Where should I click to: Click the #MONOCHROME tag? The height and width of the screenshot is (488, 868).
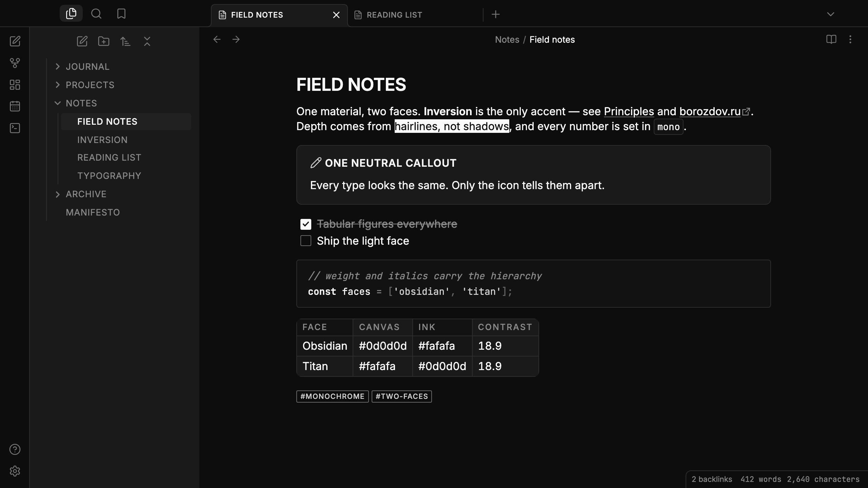[333, 396]
